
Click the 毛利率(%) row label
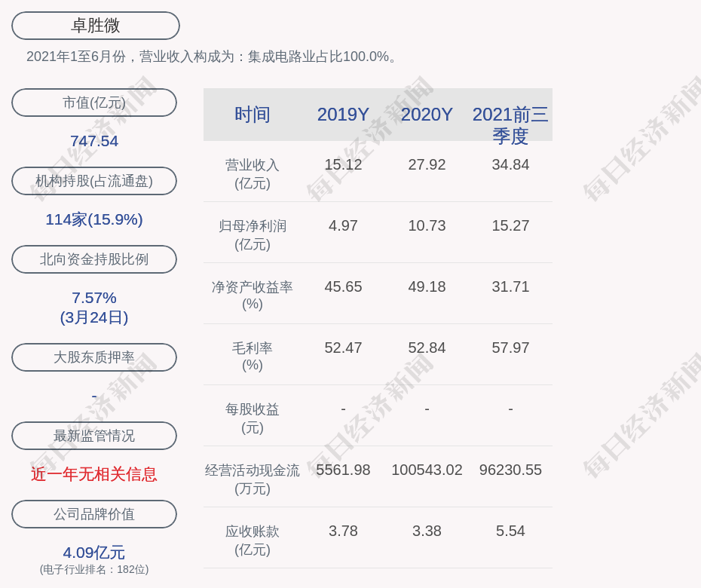253,357
